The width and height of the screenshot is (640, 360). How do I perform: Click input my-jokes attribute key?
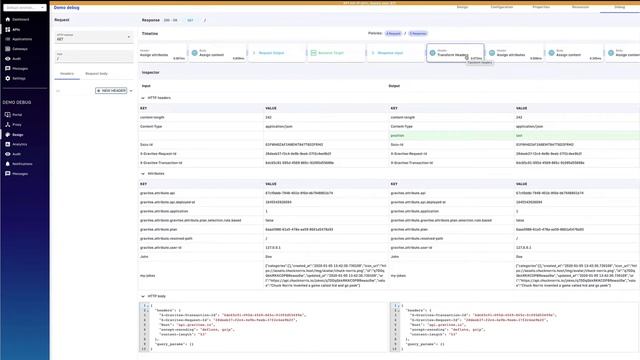point(147,276)
